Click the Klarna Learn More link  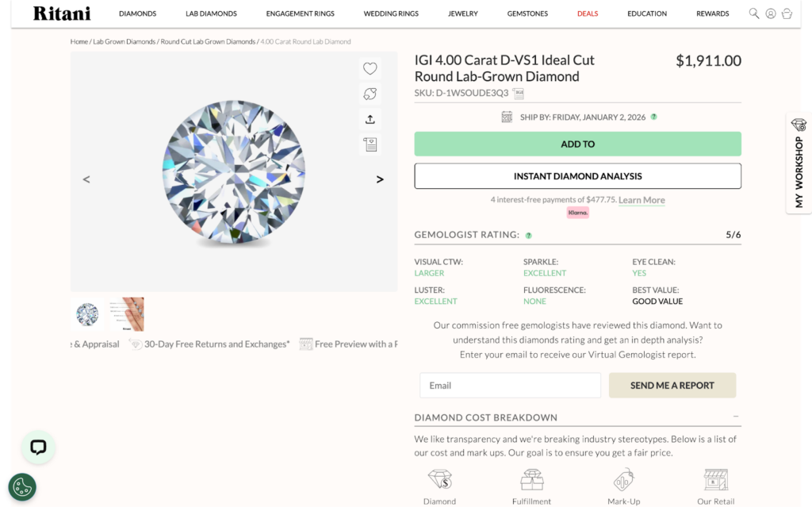point(642,200)
